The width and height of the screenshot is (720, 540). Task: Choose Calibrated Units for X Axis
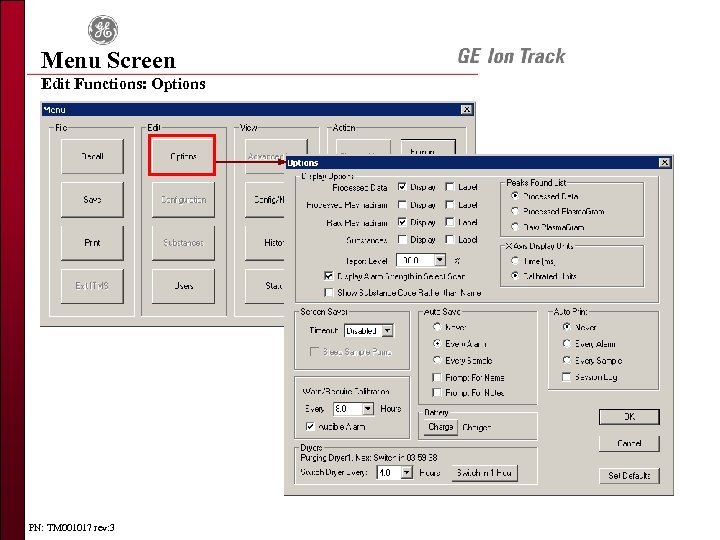tap(515, 276)
